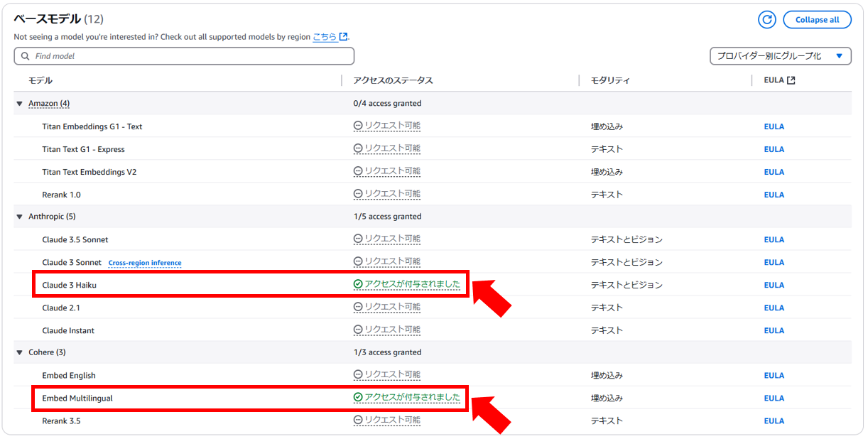The height and width of the screenshot is (439, 868).
Task: Click the 1/3 access granted text
Action: coord(387,352)
